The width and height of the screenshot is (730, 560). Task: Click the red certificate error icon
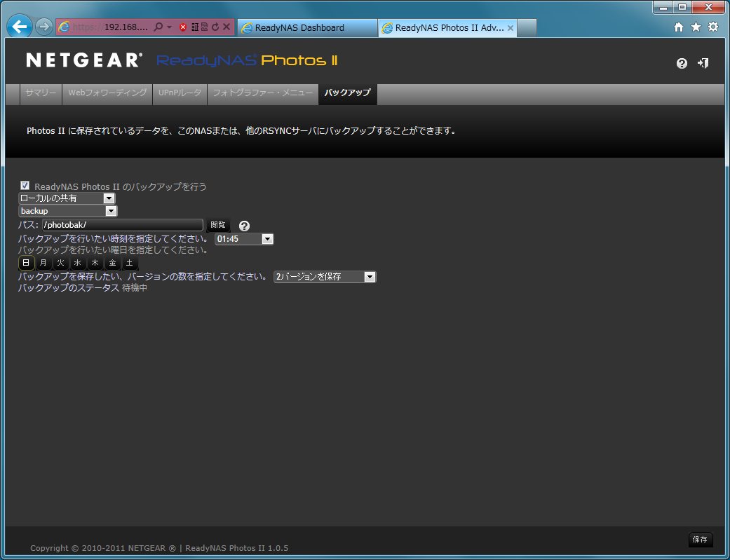183,27
